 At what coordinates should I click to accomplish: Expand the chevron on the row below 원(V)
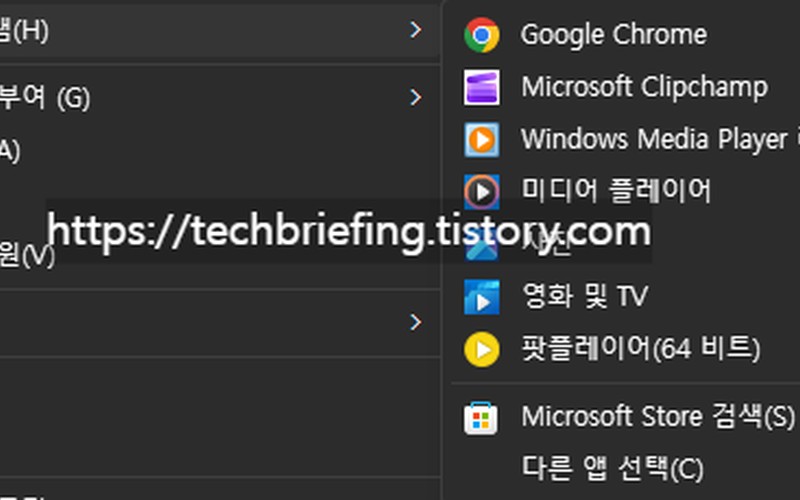[416, 322]
